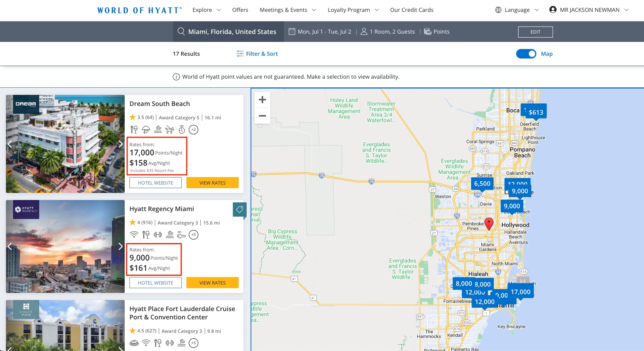644x351 pixels.
Task: Expand Meetings & Events menu
Action: pyautogui.click(x=288, y=10)
